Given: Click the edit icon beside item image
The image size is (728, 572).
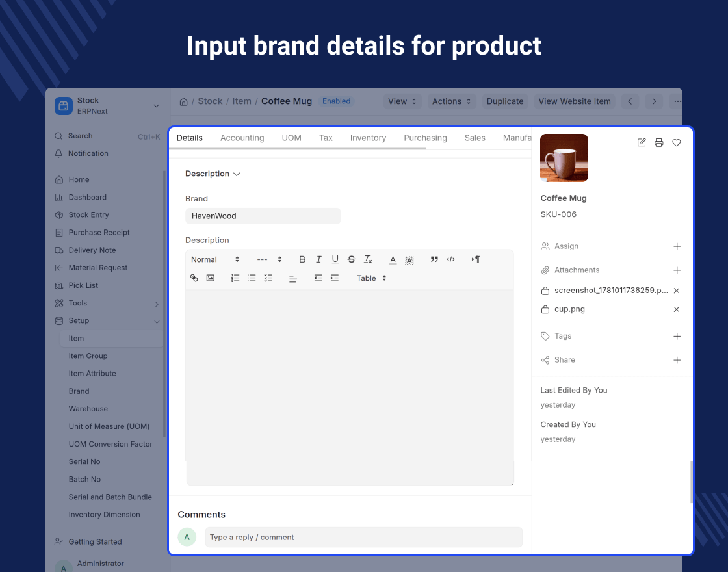Looking at the screenshot, I should coord(641,142).
